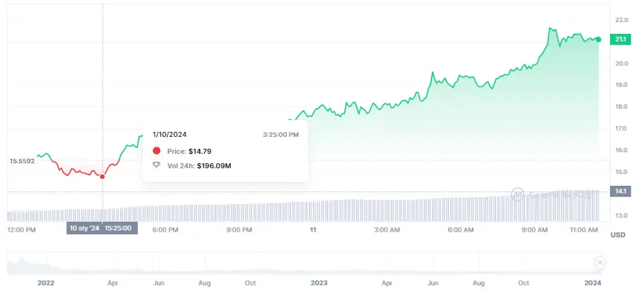Click the red hover marker on the chart line
This screenshot has height=297, width=644.
click(x=103, y=176)
